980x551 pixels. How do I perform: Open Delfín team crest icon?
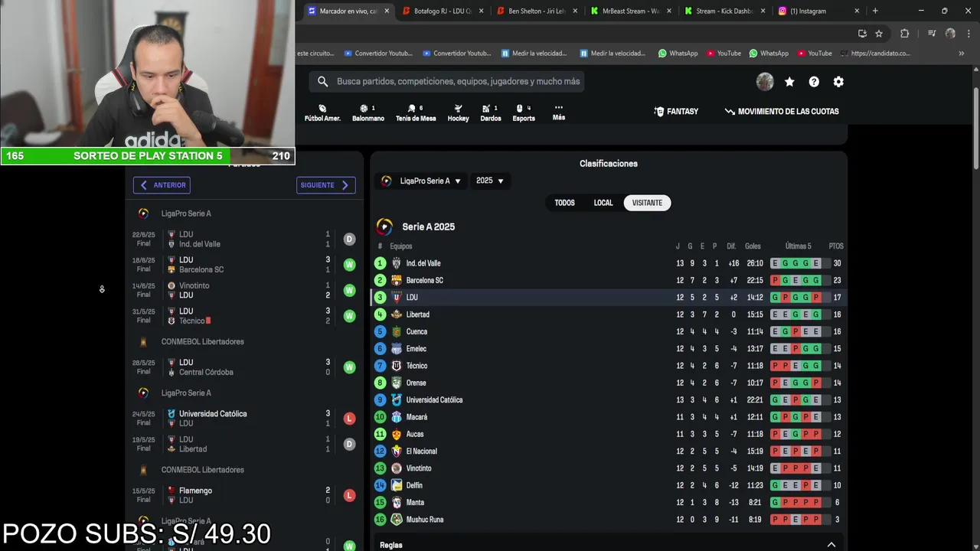pyautogui.click(x=397, y=485)
